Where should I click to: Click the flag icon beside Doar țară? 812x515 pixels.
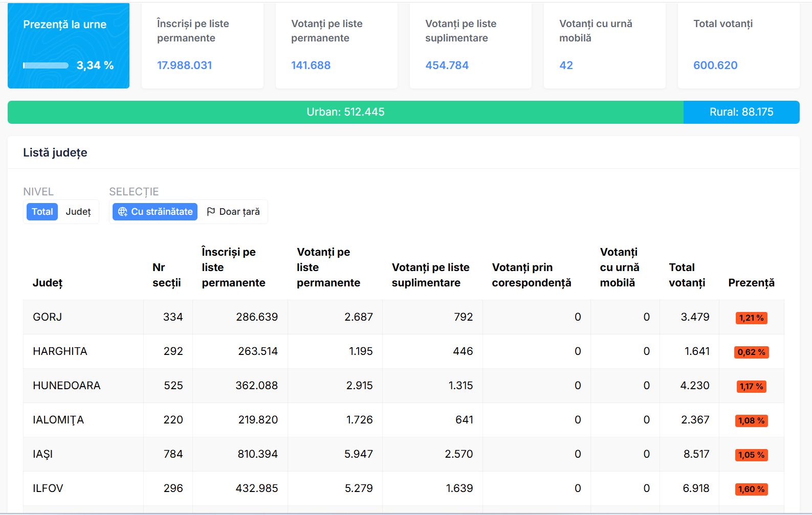tap(211, 212)
